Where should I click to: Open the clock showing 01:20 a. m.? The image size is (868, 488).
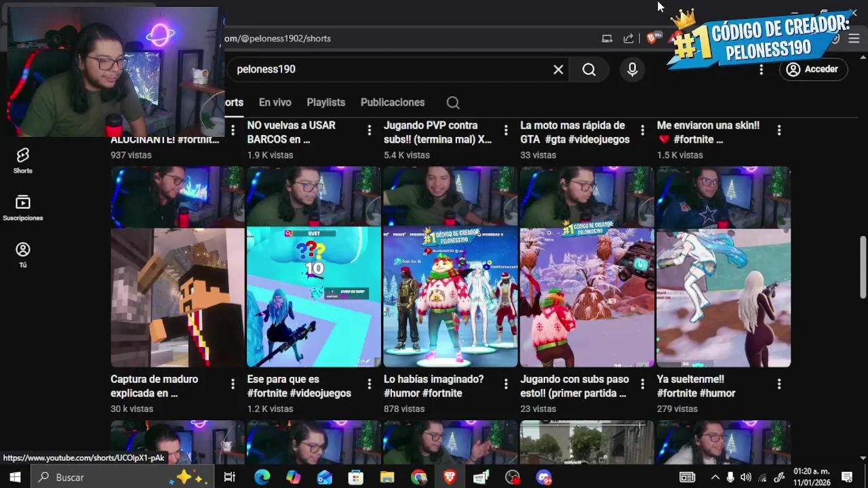(x=812, y=477)
